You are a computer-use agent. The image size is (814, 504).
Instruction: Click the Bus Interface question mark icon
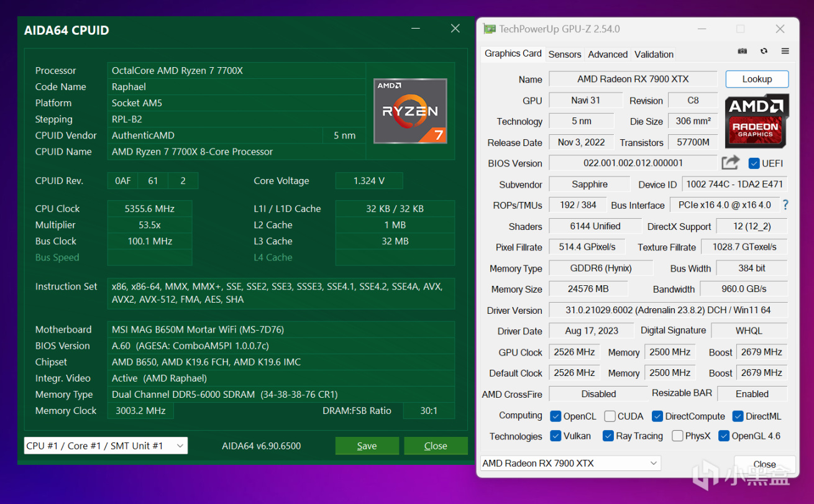point(785,205)
